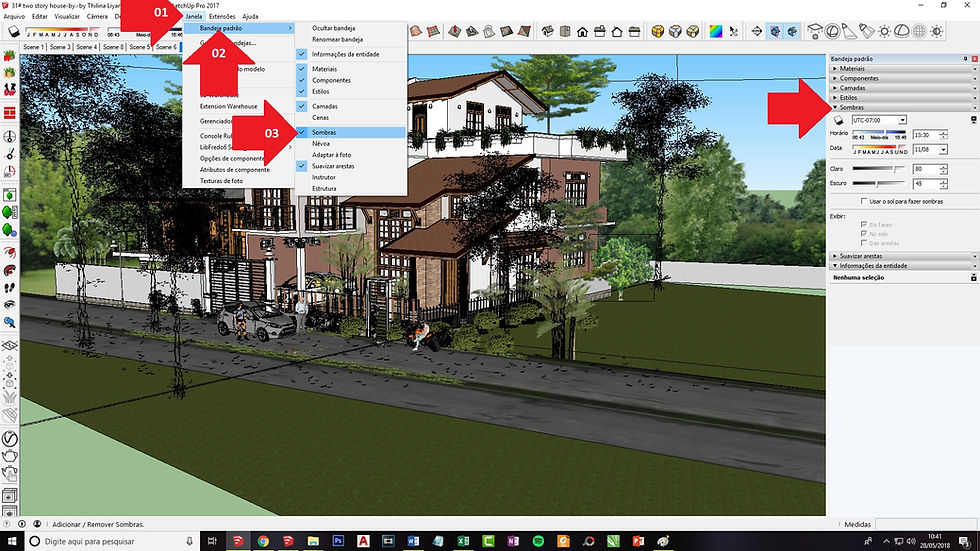Open the Extensões menu
980x551 pixels.
tap(222, 16)
